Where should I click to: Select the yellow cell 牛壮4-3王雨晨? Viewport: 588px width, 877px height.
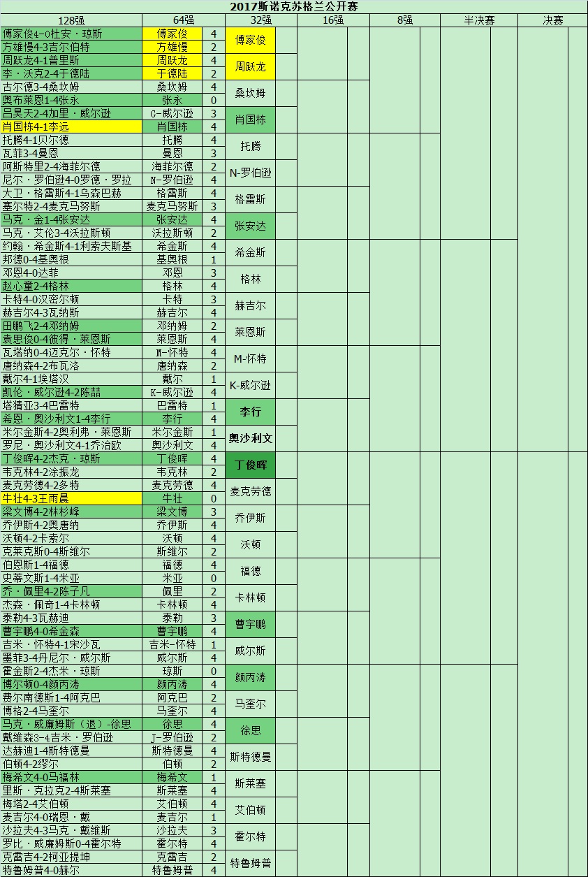coord(71,498)
